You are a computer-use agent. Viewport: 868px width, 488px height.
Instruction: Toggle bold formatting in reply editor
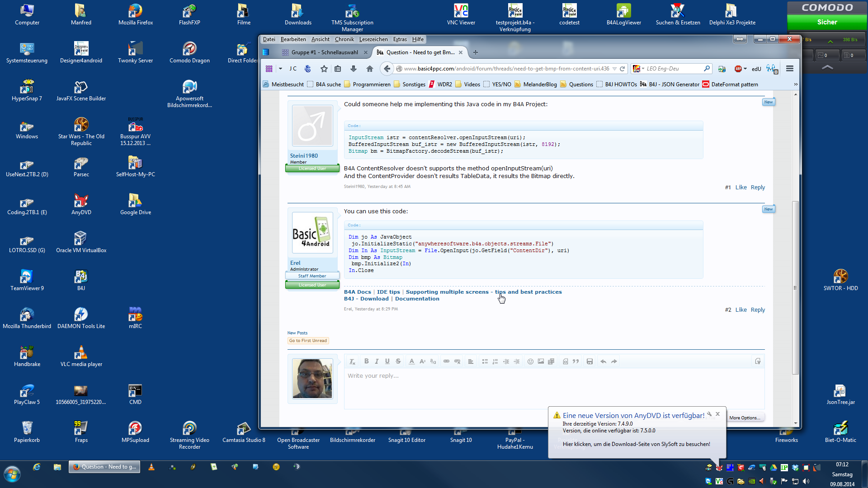[x=366, y=361]
